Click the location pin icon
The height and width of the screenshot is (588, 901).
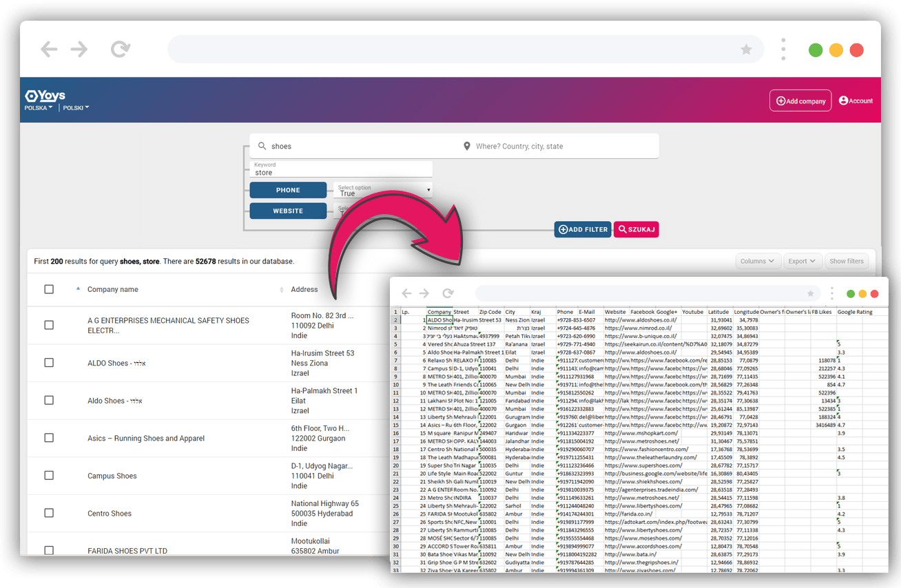coord(467,146)
